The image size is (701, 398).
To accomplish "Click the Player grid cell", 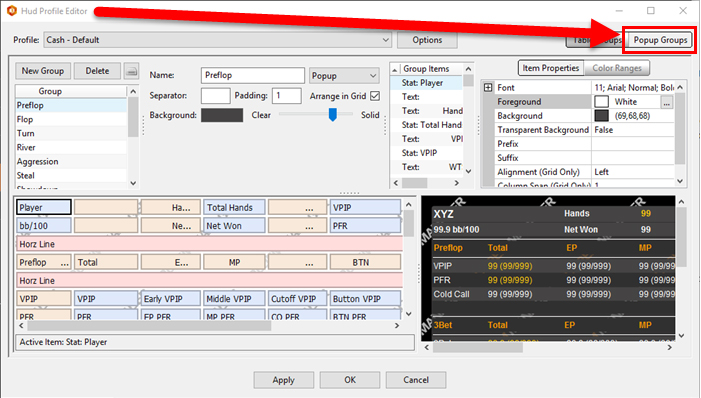I will click(x=44, y=207).
